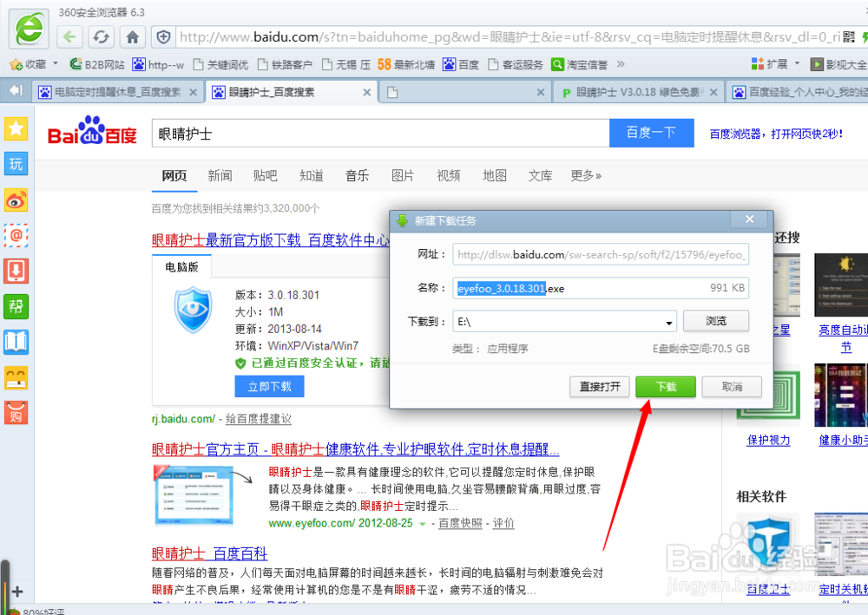The image size is (868, 615).
Task: Expand the 扩展 dropdown arrow
Action: (x=797, y=63)
